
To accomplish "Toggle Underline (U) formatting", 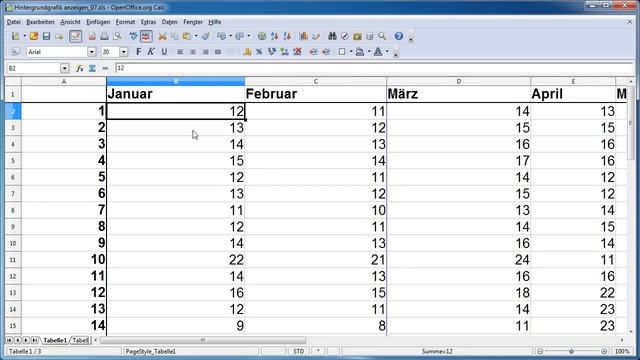I will coord(164,52).
